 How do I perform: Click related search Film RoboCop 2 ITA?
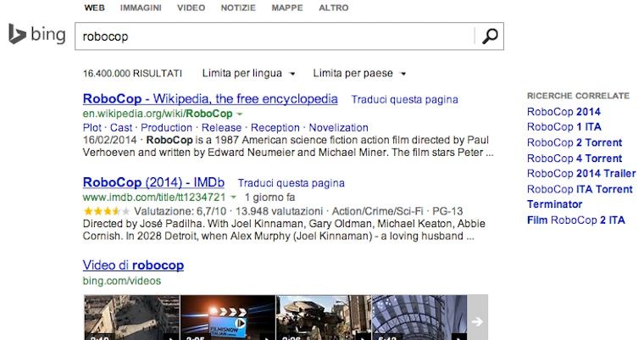coord(576,220)
